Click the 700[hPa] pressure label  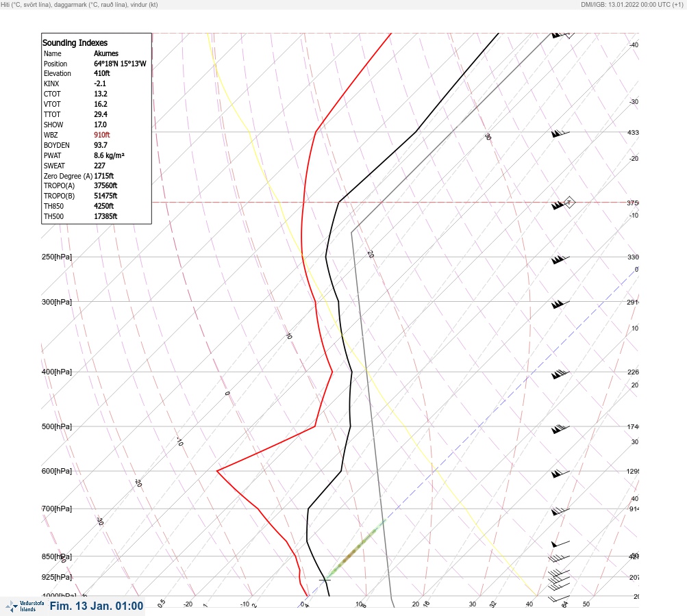pyautogui.click(x=57, y=509)
